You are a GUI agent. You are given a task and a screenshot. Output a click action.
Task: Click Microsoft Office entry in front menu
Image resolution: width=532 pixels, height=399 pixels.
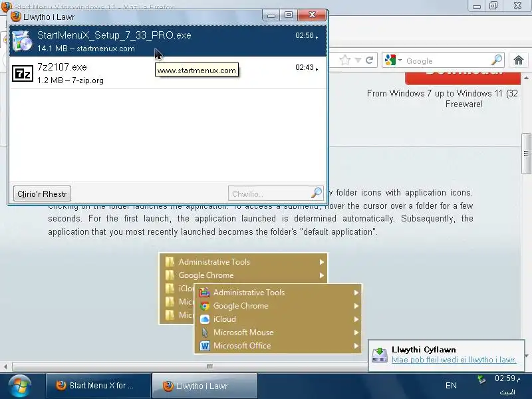click(278, 346)
